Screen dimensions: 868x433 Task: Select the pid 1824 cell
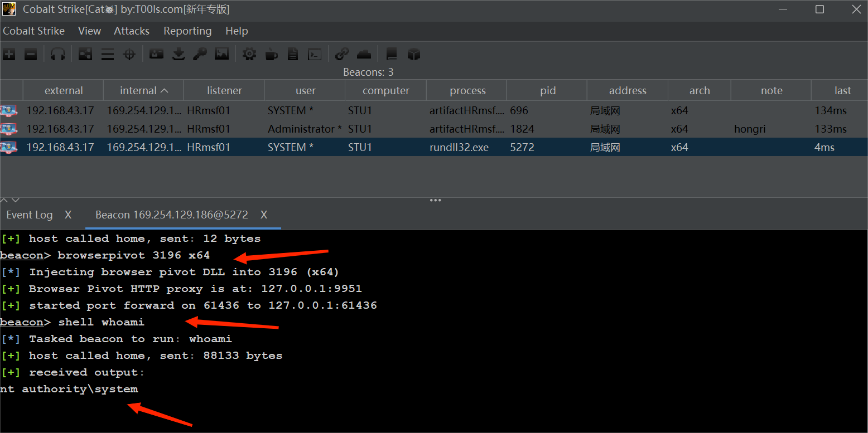tap(547, 129)
